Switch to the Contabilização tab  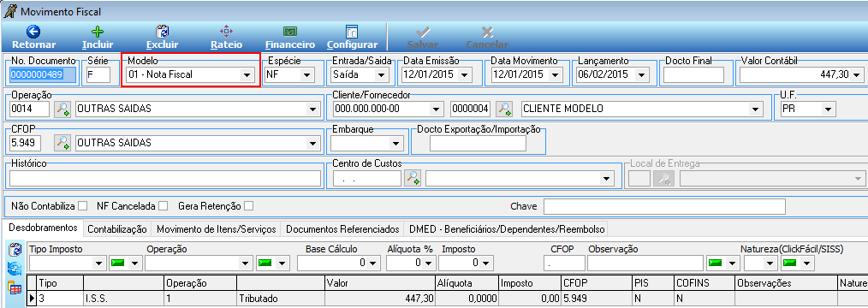click(117, 229)
